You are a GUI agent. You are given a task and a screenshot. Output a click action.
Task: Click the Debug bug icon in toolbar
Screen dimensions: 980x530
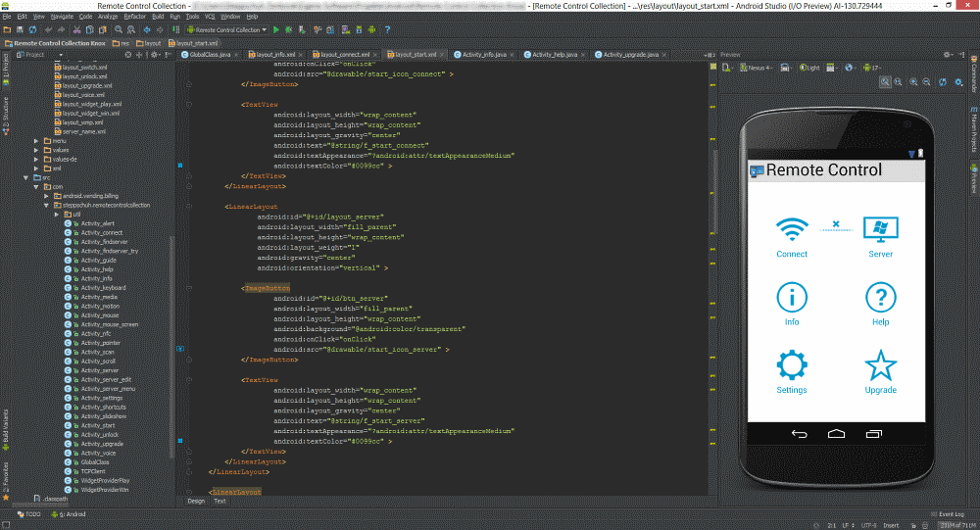(x=287, y=30)
